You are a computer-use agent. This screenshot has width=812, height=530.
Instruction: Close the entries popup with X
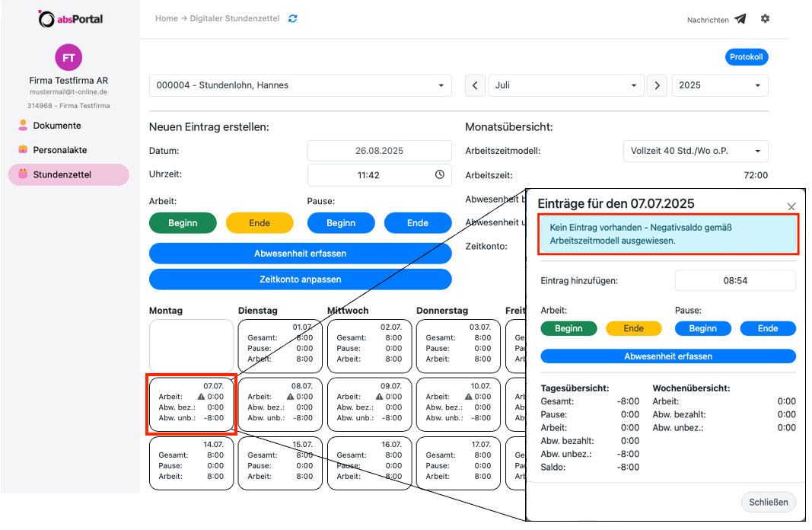tap(791, 206)
